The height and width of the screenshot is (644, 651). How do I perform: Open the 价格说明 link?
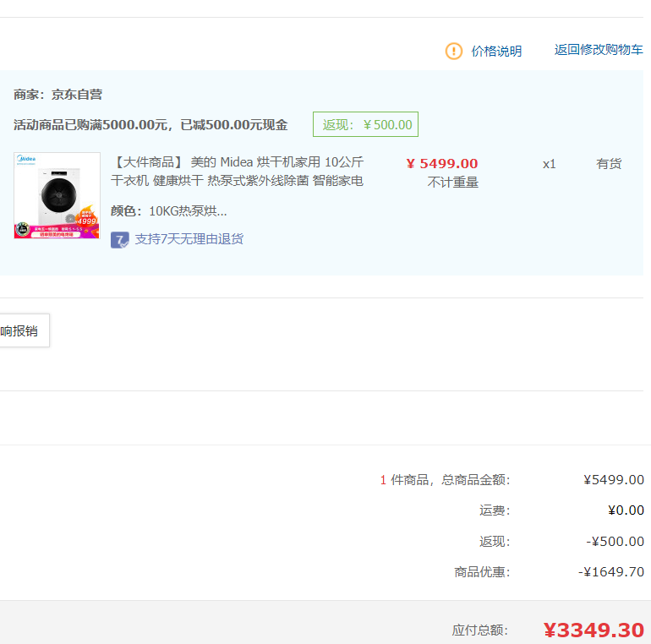tap(496, 51)
